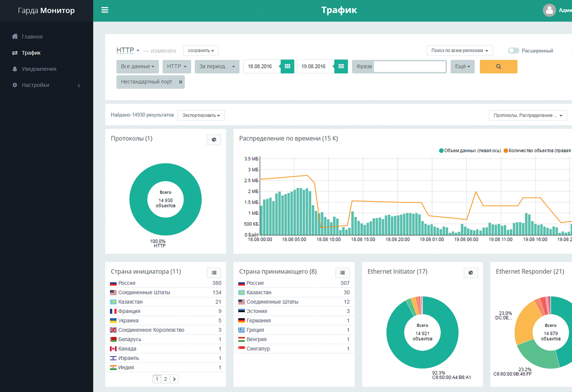Toggle Количество объектов legend series
572x392 pixels.
point(536,151)
